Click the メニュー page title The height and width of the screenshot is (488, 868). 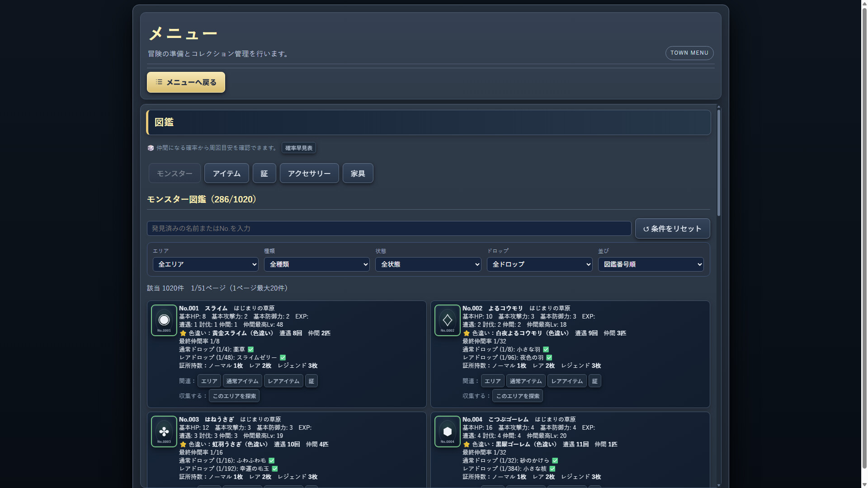pos(183,33)
